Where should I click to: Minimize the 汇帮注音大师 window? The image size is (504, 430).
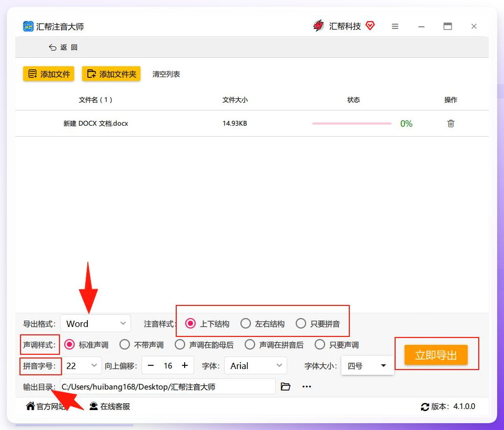(x=421, y=27)
